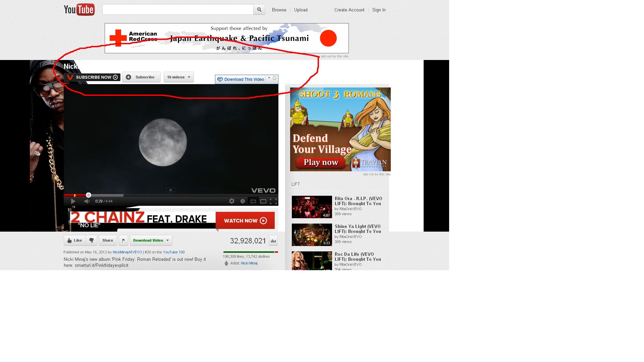644x362 pixels.
Task: Click the LIFT playlist heading
Action: tap(296, 184)
